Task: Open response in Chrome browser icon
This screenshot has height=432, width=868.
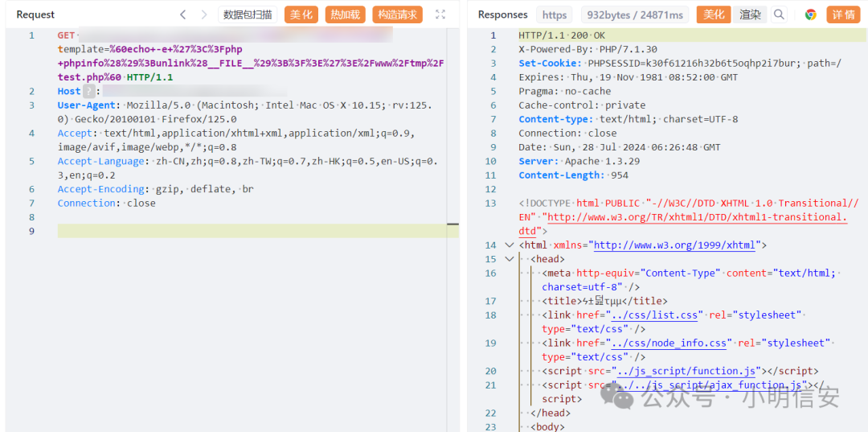Action: tap(810, 15)
